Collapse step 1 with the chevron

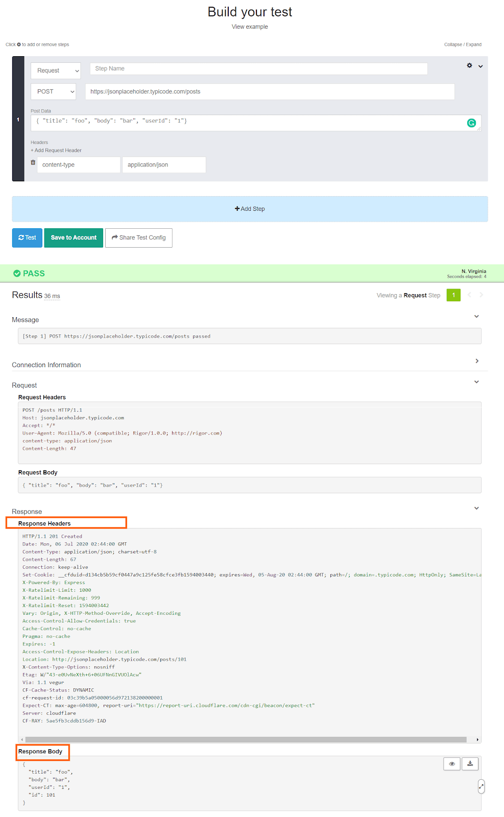[x=481, y=66]
